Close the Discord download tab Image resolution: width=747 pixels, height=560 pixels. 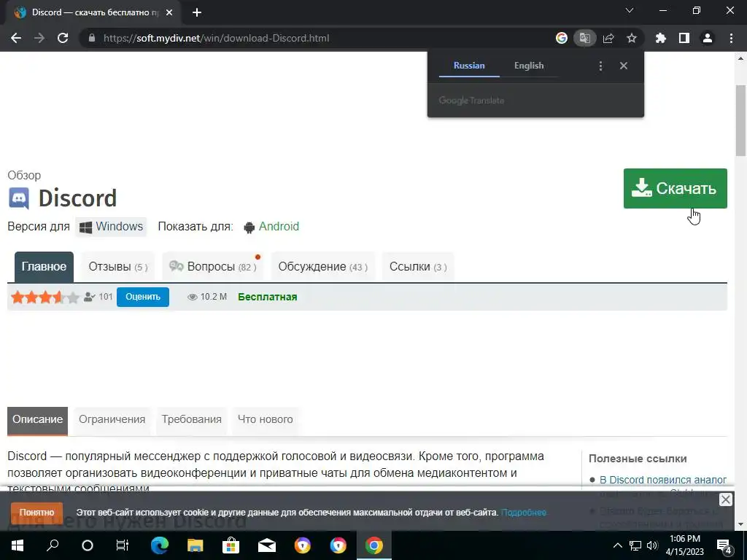[x=169, y=13]
